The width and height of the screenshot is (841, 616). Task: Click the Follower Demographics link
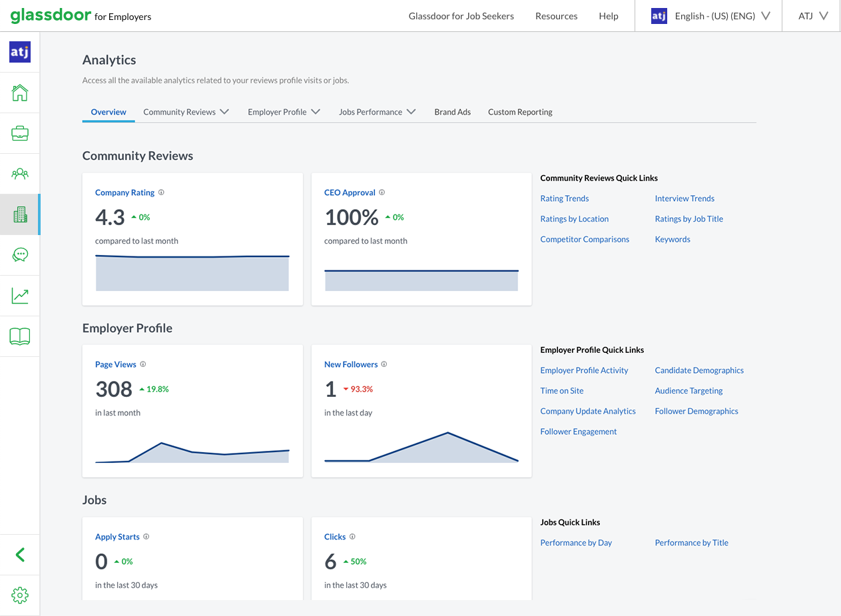pyautogui.click(x=697, y=411)
